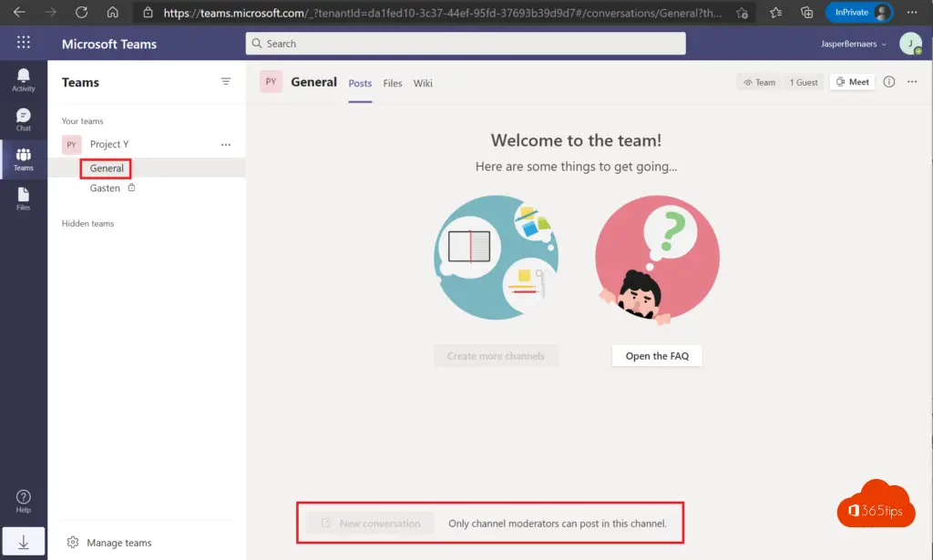The image size is (933, 560).
Task: Open Chat in the left rail
Action: 24,119
